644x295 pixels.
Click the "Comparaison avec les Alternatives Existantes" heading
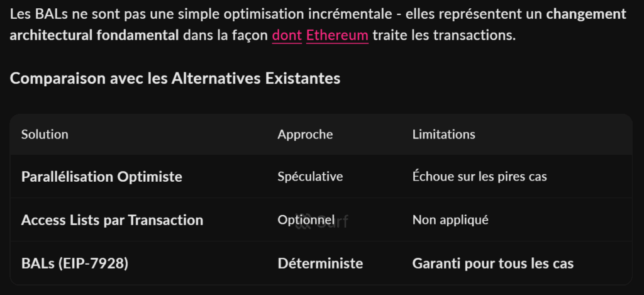(175, 79)
